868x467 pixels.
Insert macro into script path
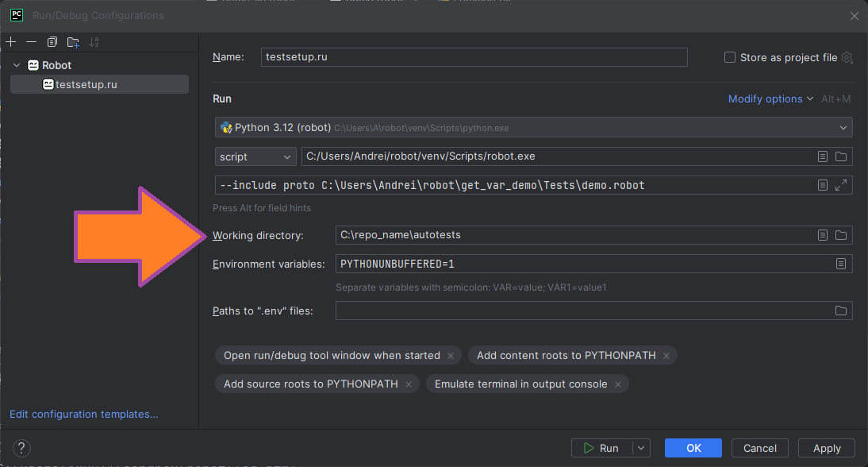pyautogui.click(x=823, y=156)
